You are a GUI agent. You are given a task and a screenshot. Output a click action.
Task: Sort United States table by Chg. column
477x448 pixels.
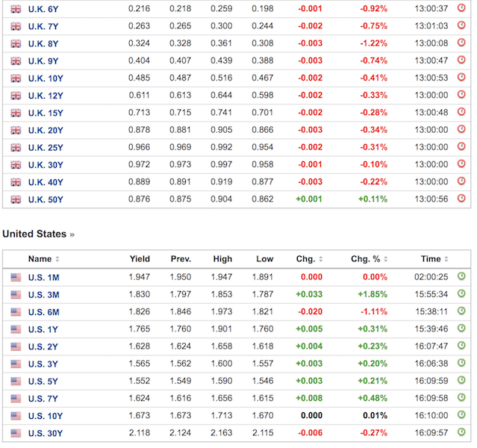coord(309,259)
